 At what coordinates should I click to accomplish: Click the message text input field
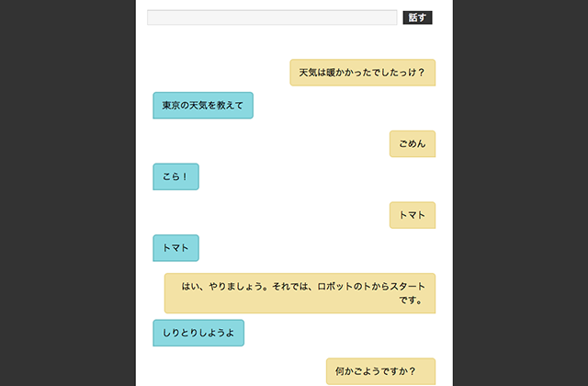[x=272, y=17]
